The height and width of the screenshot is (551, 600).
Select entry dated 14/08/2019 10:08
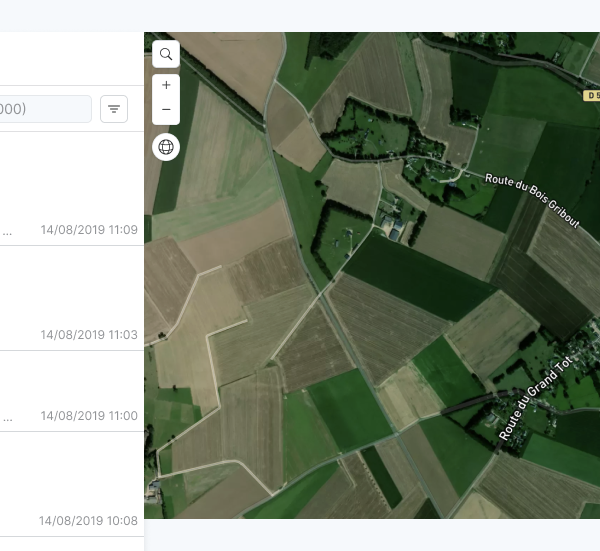(x=72, y=484)
